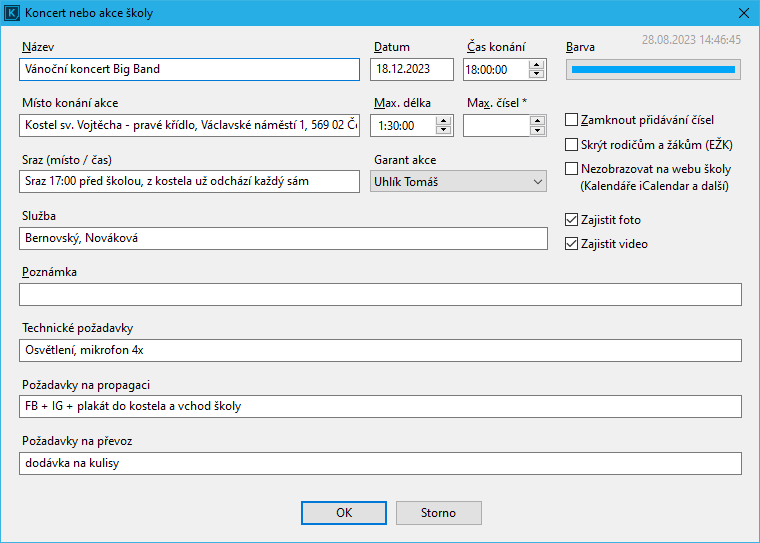Decrease Čas konání time with down arrow
This screenshot has width=760, height=543.
click(x=537, y=74)
